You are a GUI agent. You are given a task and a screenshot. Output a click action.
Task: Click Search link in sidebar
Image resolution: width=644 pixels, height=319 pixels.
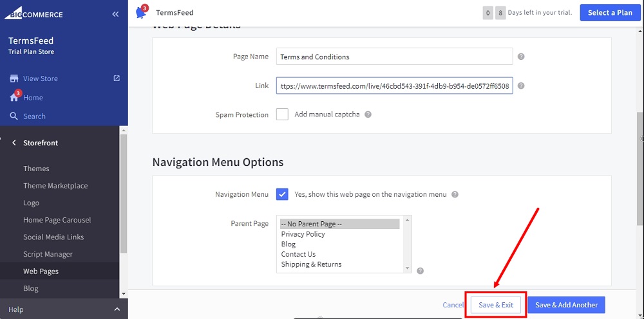[34, 116]
